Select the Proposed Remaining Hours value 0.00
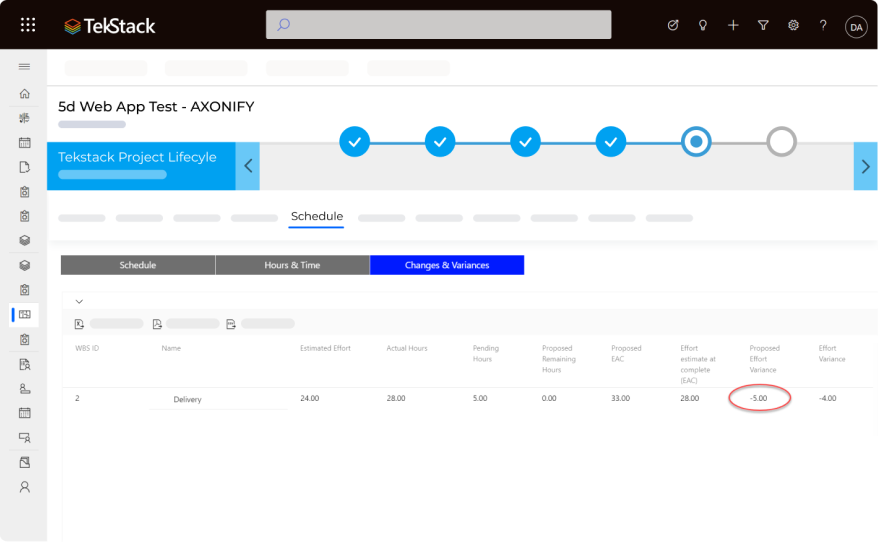Viewport: 878px width, 542px height. (549, 398)
